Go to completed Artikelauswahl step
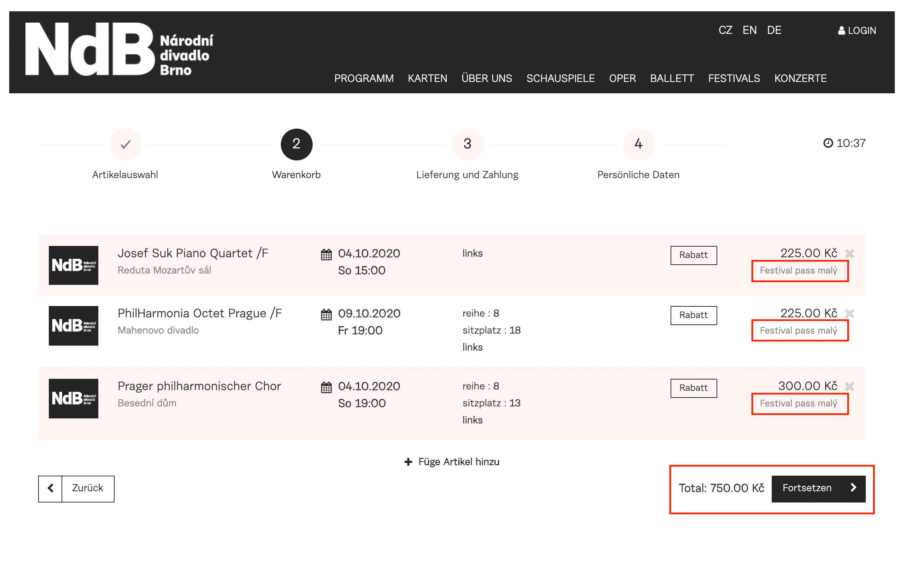904x588 pixels. point(125,144)
